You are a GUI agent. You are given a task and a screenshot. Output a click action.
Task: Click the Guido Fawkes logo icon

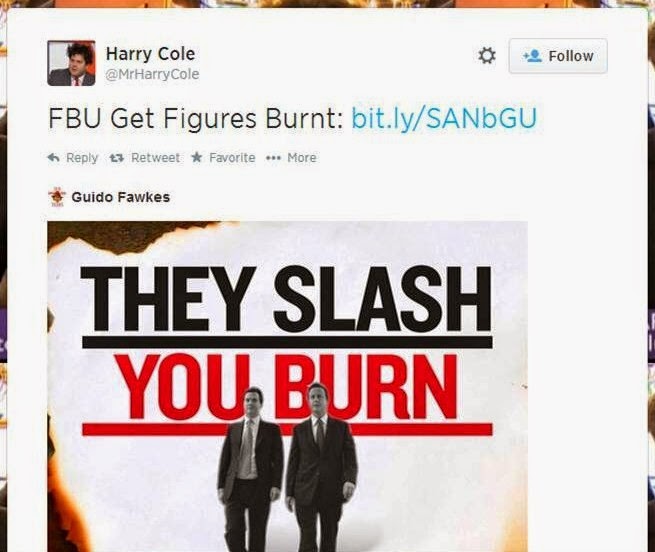(x=56, y=197)
